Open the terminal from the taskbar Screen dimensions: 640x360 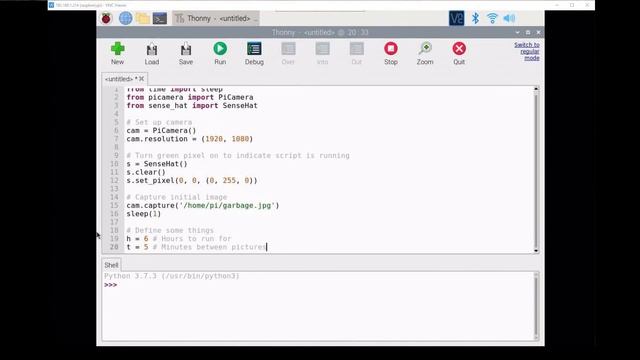160,18
